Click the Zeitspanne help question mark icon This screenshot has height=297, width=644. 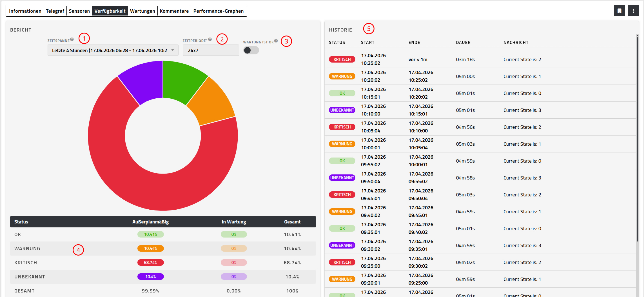tap(72, 39)
